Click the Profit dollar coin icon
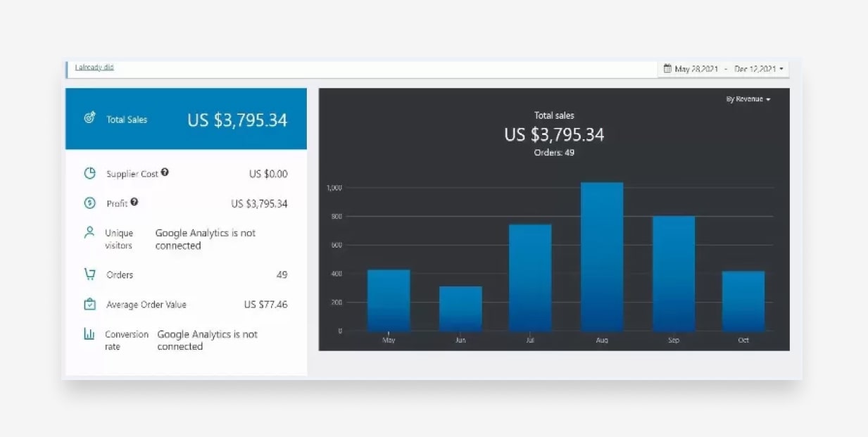868x437 pixels. coord(89,203)
